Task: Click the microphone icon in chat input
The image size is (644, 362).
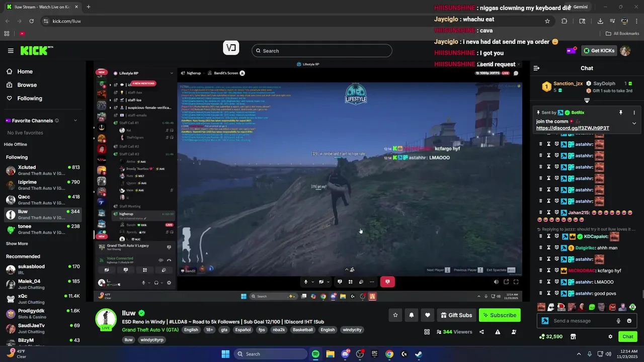Action: [618, 321]
